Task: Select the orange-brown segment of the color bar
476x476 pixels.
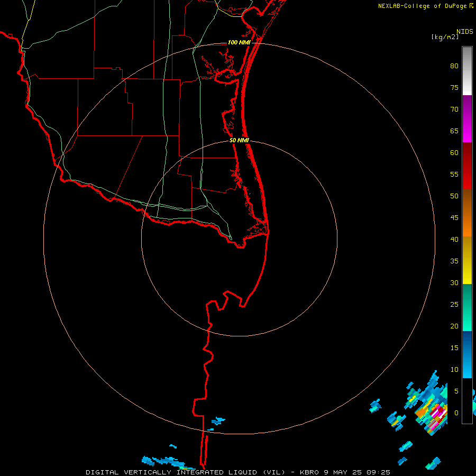Action: (x=467, y=213)
